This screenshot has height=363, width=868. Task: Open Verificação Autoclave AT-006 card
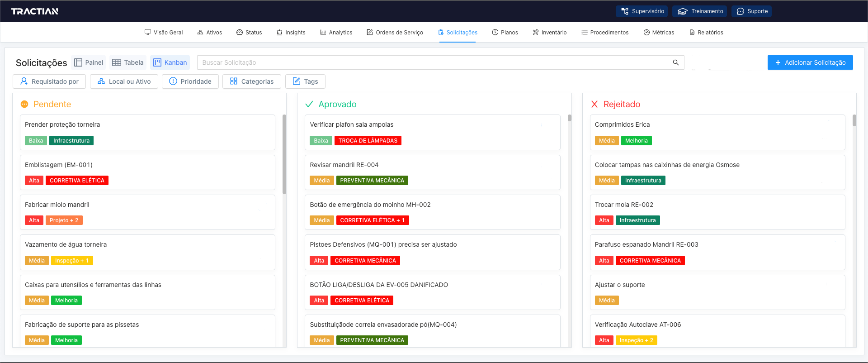[717, 331]
